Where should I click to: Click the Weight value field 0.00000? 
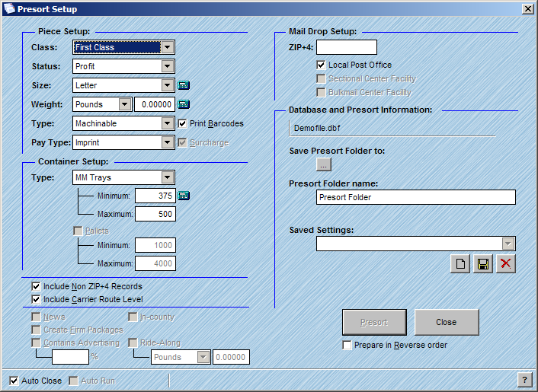[155, 104]
